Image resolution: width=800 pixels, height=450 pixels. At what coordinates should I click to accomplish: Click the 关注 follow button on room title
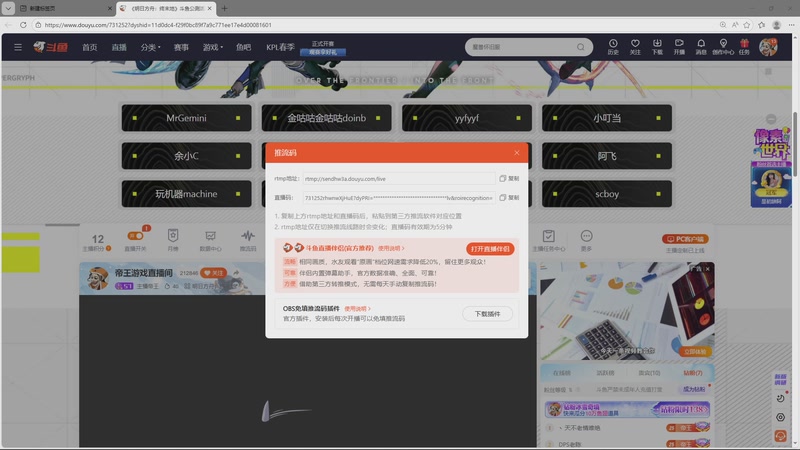click(x=213, y=273)
